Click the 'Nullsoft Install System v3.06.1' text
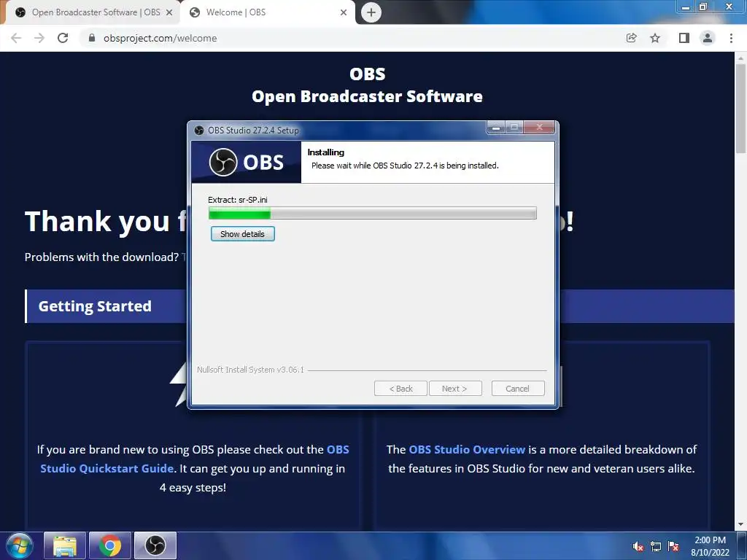The height and width of the screenshot is (560, 747). pyautogui.click(x=250, y=370)
